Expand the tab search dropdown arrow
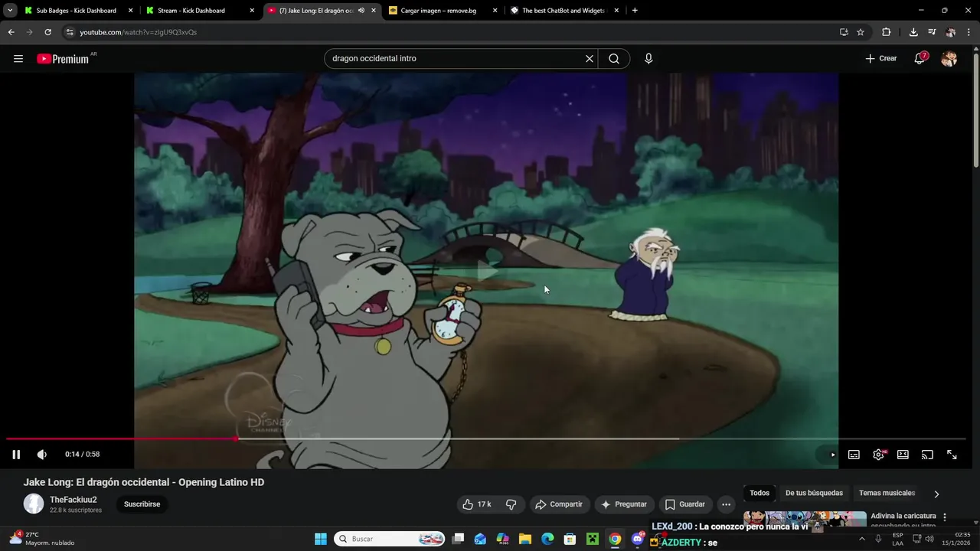 coord(9,11)
